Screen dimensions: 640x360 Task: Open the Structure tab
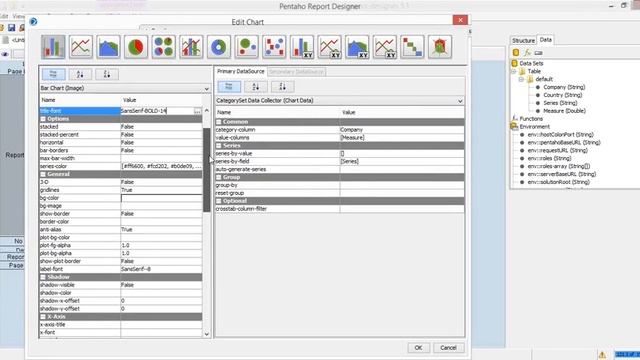point(523,40)
